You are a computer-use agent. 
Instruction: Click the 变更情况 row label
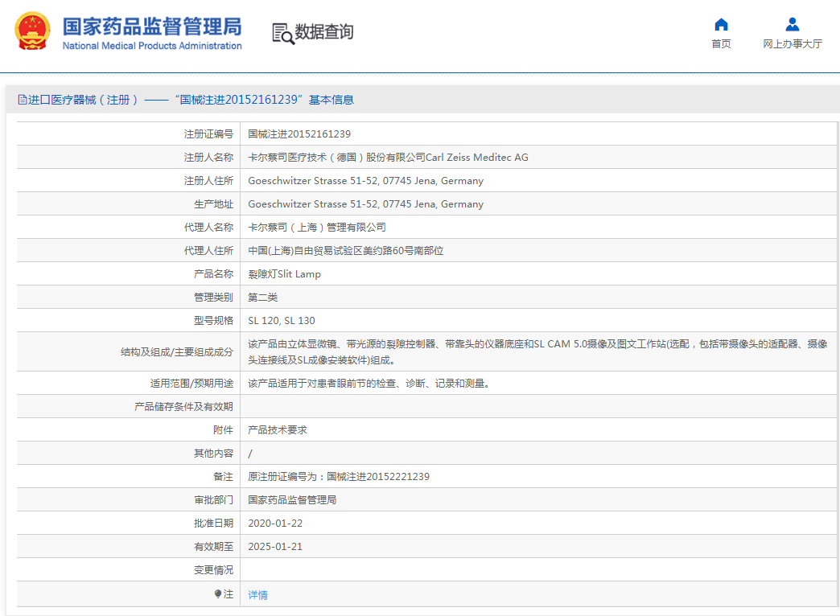click(214, 570)
